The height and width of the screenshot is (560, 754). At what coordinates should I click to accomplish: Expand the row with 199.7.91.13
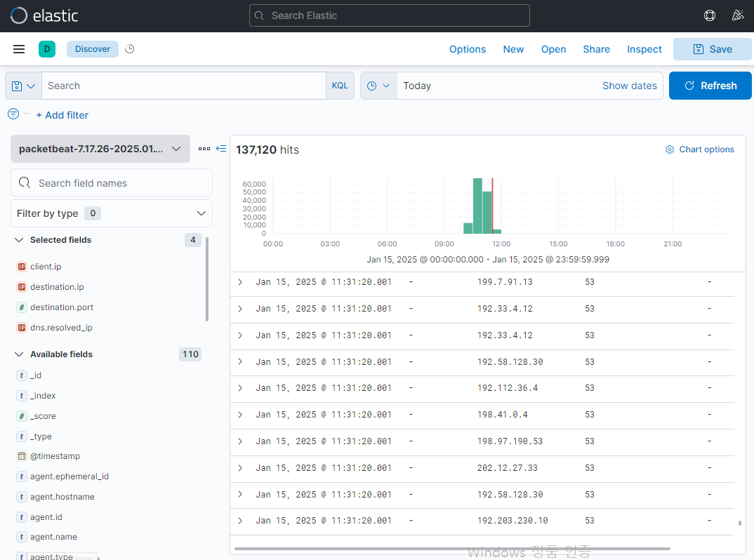[240, 282]
